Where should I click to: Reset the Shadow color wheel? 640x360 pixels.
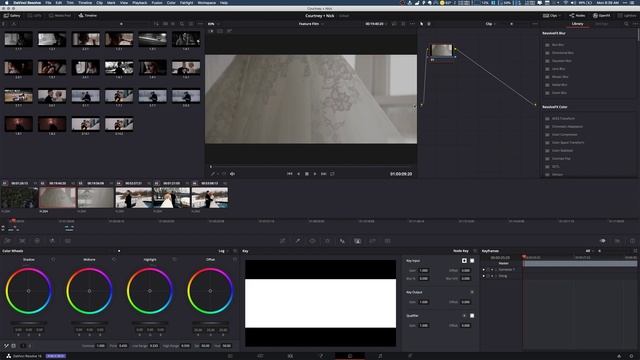[53, 260]
